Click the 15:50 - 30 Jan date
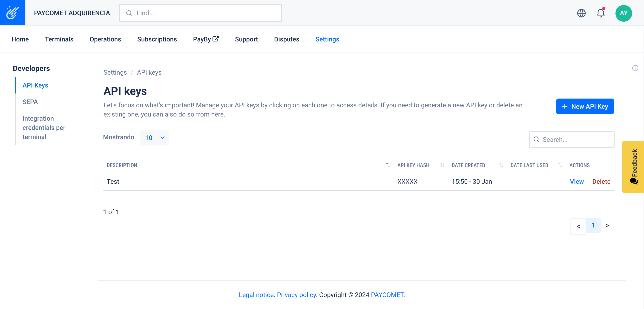 point(472,181)
